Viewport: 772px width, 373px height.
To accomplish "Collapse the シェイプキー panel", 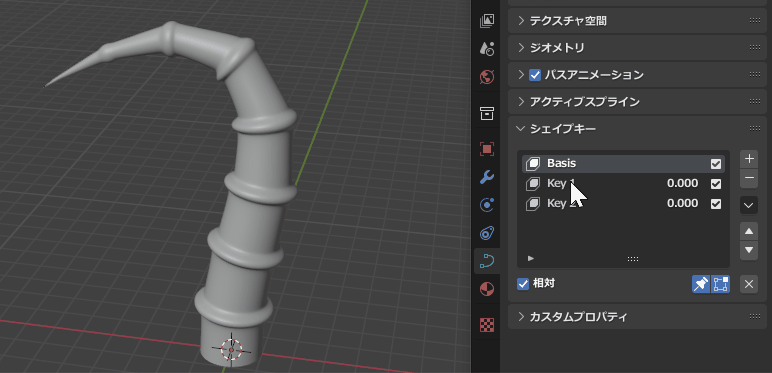I will tap(521, 129).
